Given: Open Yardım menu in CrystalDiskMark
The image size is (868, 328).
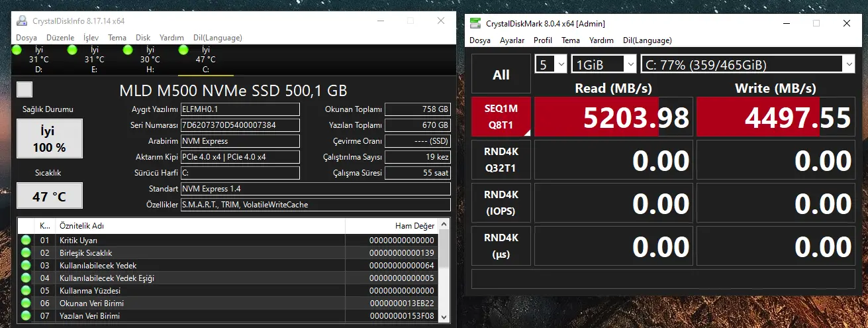Looking at the screenshot, I should tap(602, 40).
